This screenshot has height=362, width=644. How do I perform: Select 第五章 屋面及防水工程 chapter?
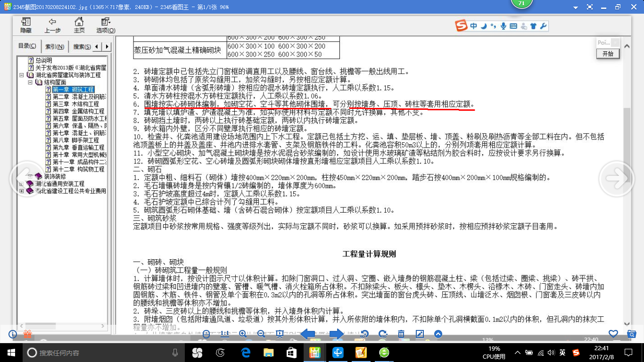pyautogui.click(x=79, y=118)
